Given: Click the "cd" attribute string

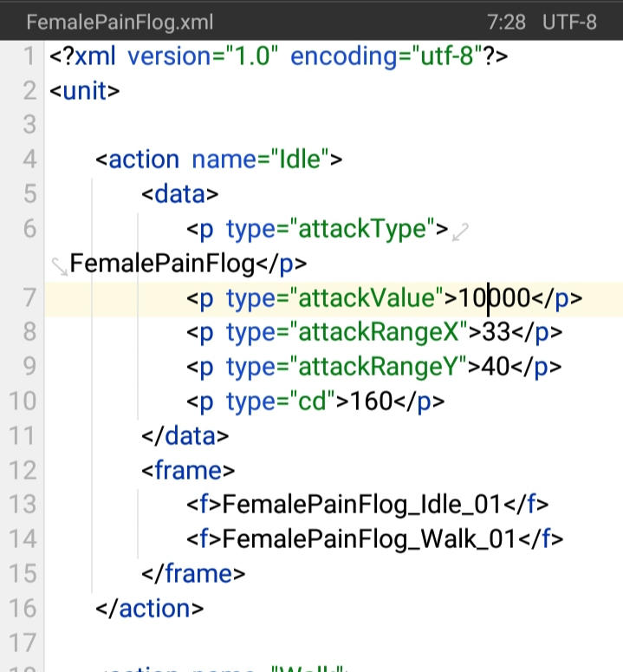Looking at the screenshot, I should [312, 401].
